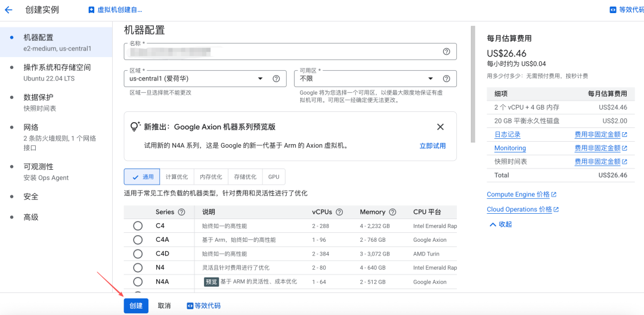The height and width of the screenshot is (315, 644).
Task: Open the 区域 us-central1 dropdown
Action: (x=197, y=79)
